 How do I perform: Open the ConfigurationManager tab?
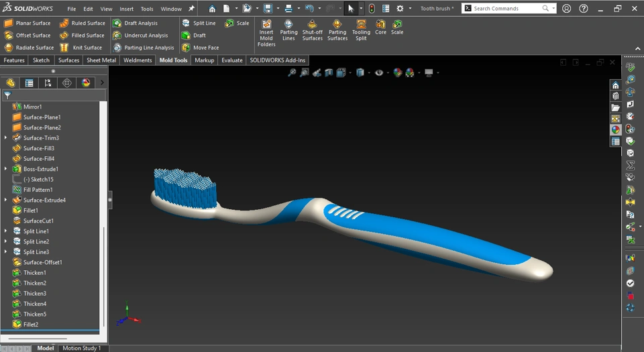pos(48,83)
